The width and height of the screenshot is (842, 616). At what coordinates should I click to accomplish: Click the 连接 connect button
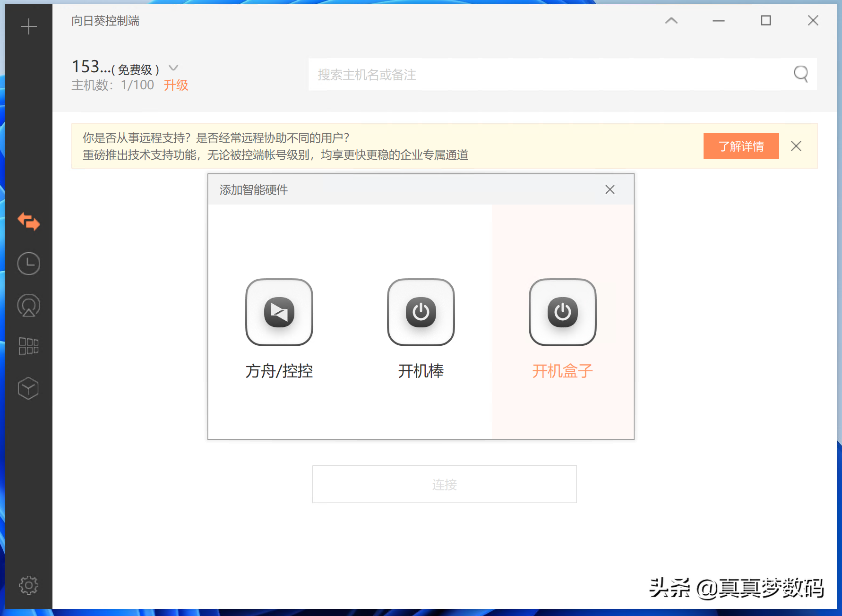pyautogui.click(x=444, y=484)
